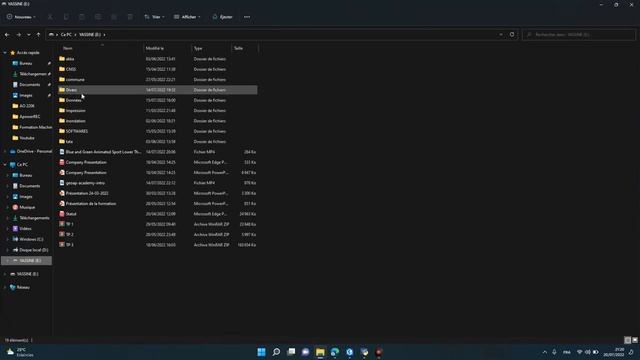
Task: Click the Paste icon in toolbar
Action: tap(82, 17)
